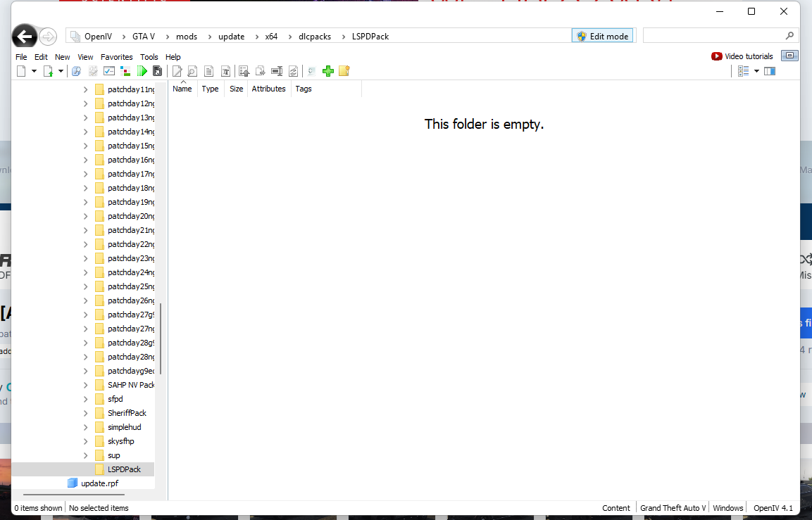The image size is (812, 520).
Task: Go to x64 in breadcrumb path
Action: 271,36
